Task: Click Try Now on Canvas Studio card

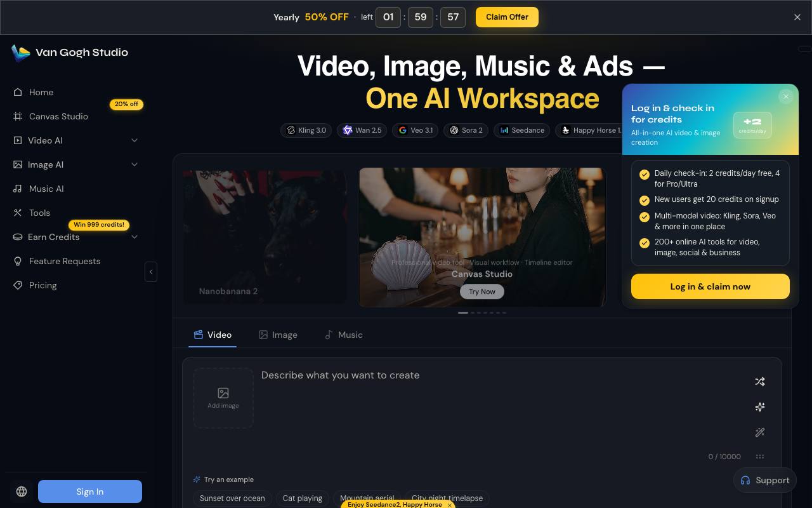Action: (x=482, y=291)
